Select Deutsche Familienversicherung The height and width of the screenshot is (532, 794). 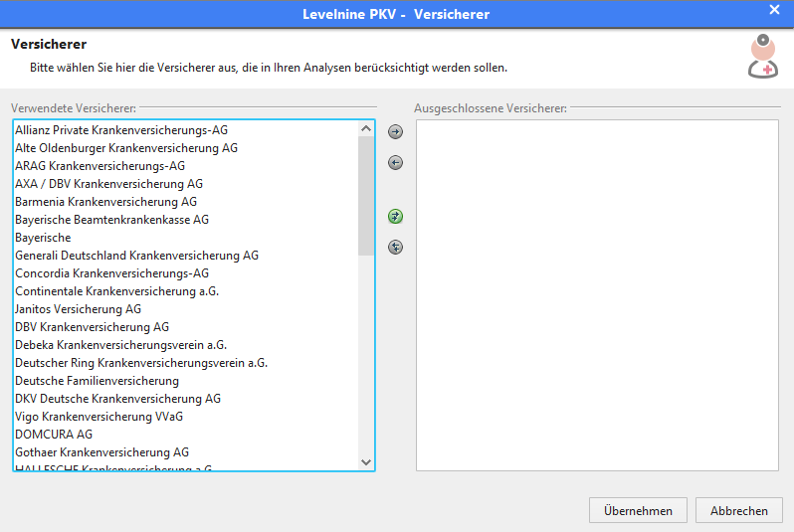[x=186, y=381]
